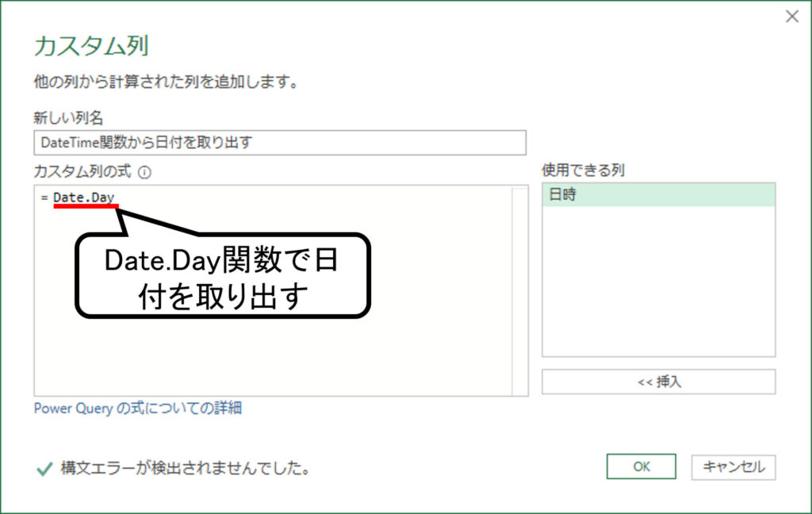The image size is (812, 514).
Task: Close the カスタム列 dialog with X
Action: pos(792,17)
